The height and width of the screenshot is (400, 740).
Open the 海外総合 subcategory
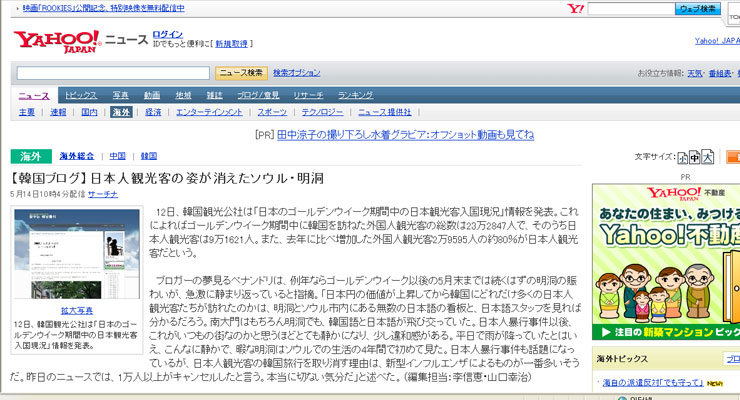(77, 156)
